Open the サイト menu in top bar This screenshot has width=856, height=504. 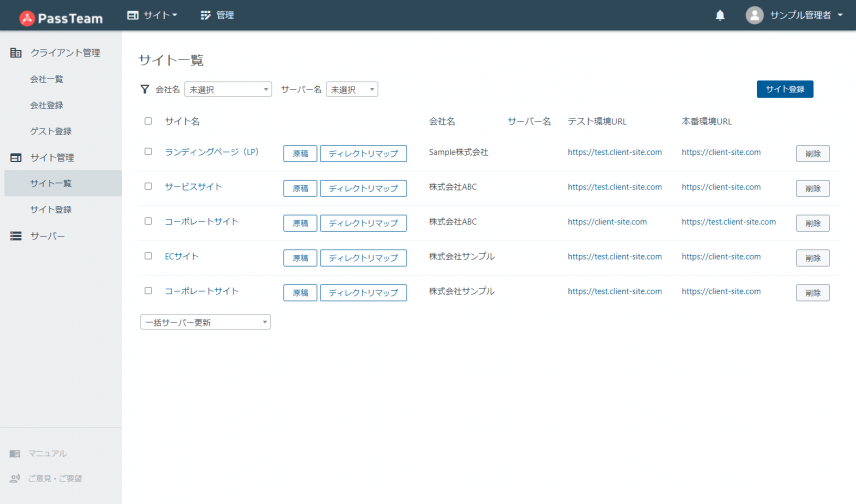coord(153,15)
